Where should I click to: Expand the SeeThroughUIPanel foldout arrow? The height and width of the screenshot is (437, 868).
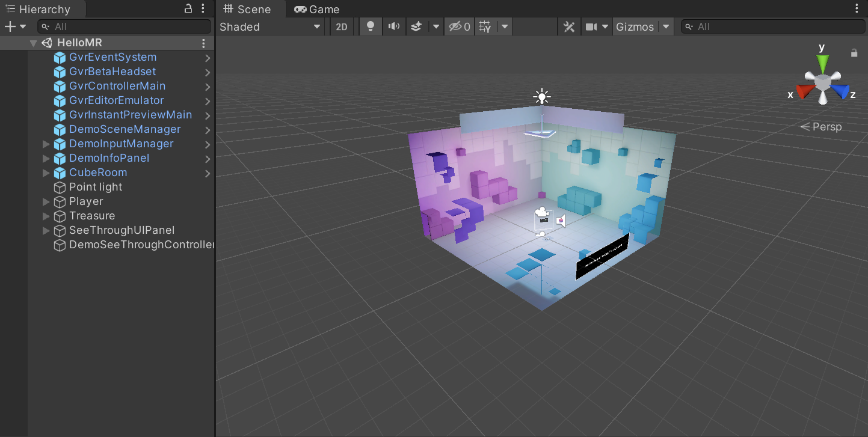pyautogui.click(x=46, y=231)
